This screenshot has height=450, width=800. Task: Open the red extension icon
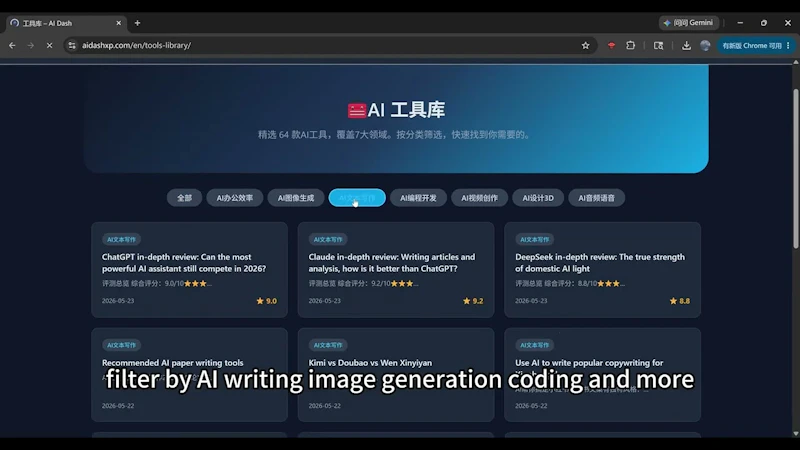click(611, 45)
